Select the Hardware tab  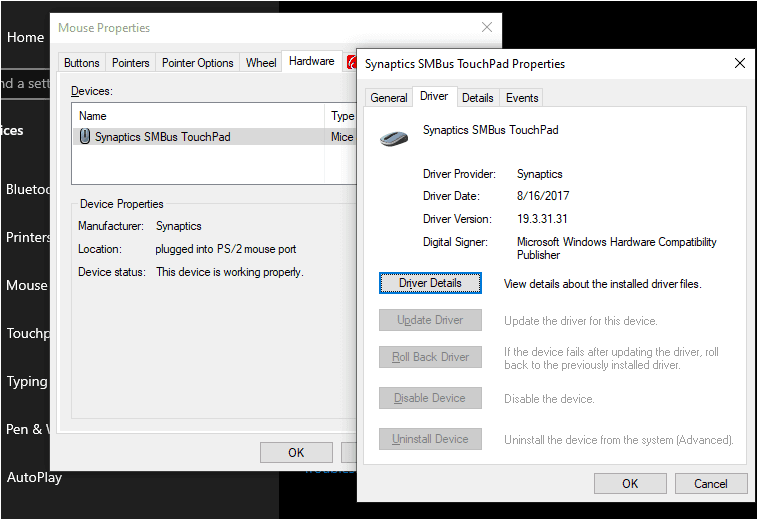(x=311, y=61)
